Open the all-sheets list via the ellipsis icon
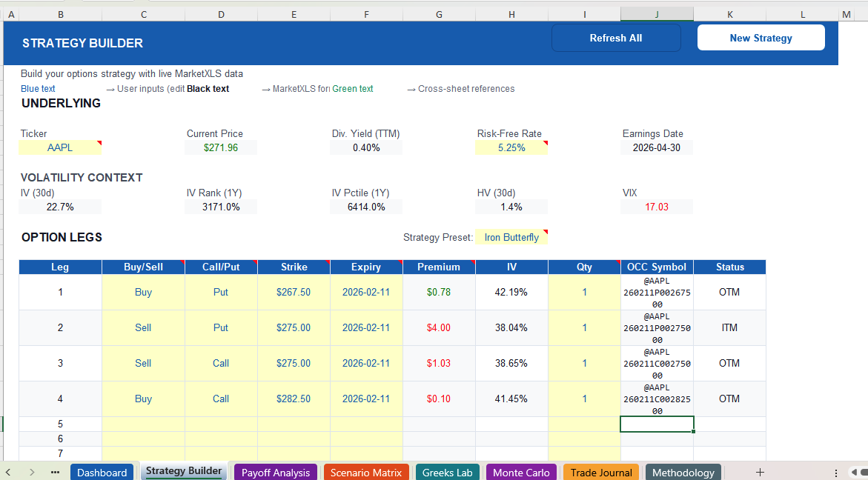The width and height of the screenshot is (868, 480). 54,472
